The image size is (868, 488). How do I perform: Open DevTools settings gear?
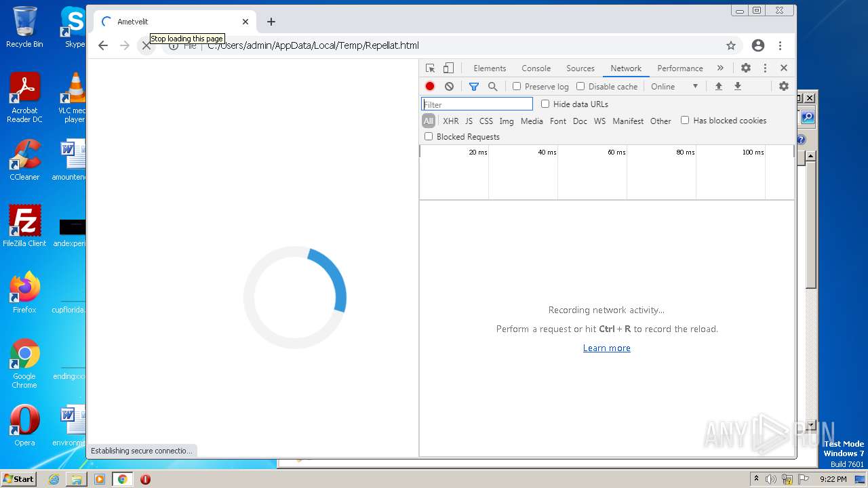[x=746, y=68]
